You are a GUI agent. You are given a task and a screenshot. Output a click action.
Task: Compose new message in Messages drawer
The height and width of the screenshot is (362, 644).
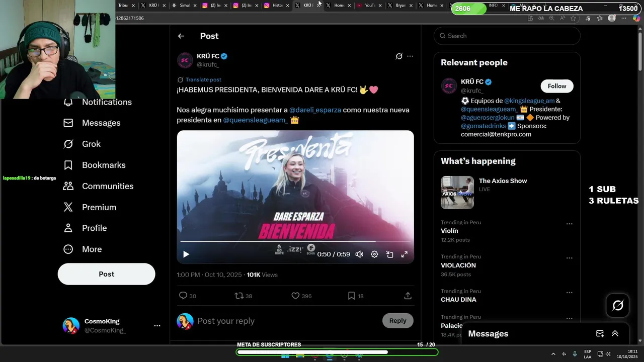click(600, 334)
